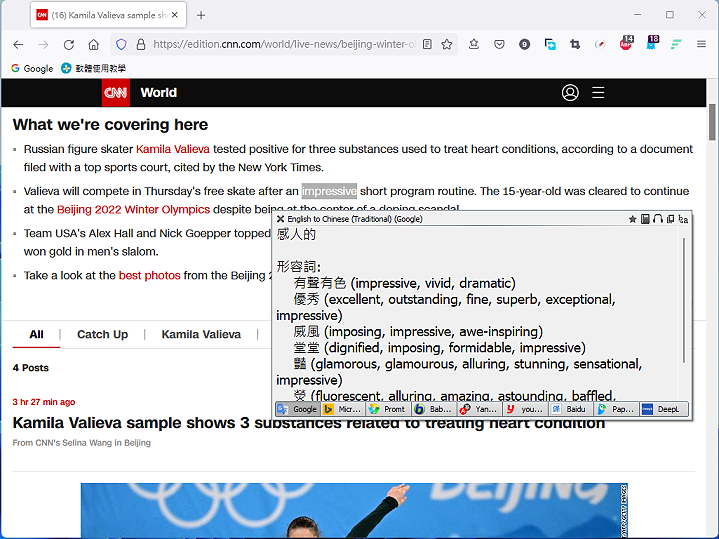719x539 pixels.
Task: Open the browser home page
Action: point(94,44)
